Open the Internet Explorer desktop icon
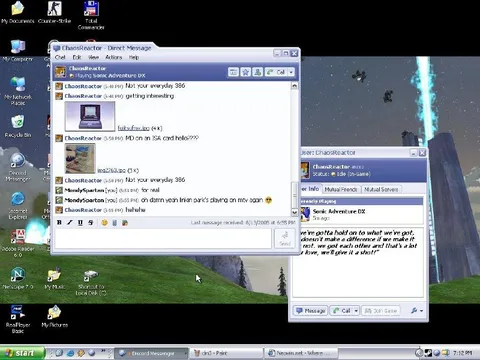This screenshot has width=480, height=360. click(x=18, y=206)
